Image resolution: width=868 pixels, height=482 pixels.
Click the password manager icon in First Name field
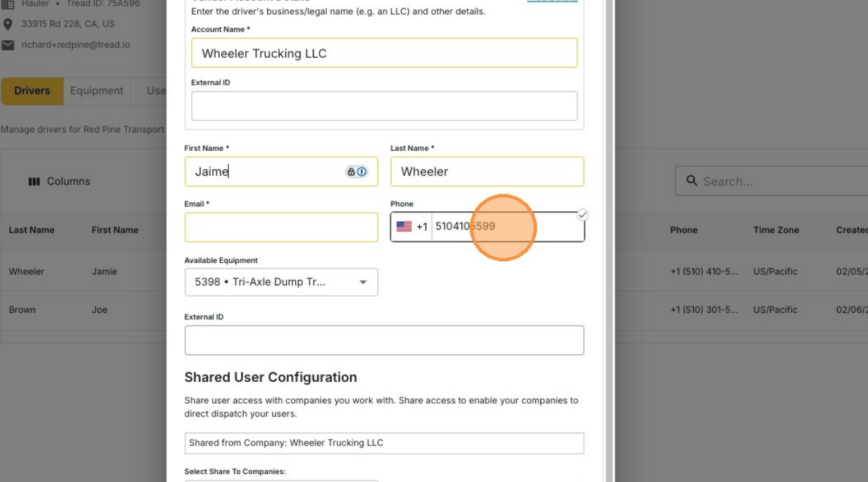coord(356,171)
